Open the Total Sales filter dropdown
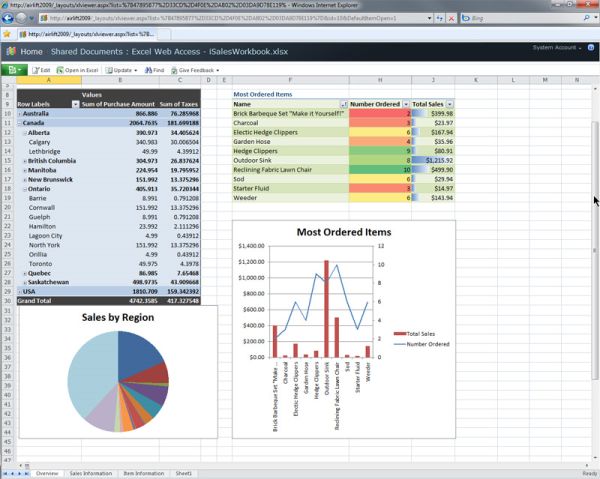Viewport: 600px width, 479px height. pos(450,104)
